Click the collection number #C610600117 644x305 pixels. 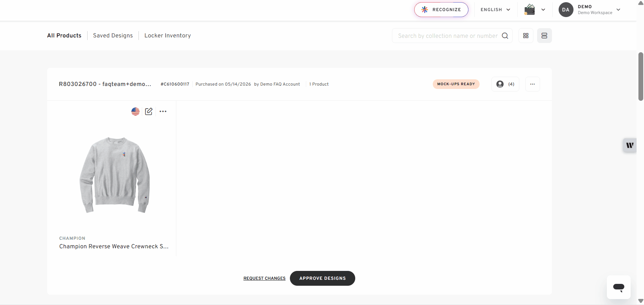(x=175, y=84)
